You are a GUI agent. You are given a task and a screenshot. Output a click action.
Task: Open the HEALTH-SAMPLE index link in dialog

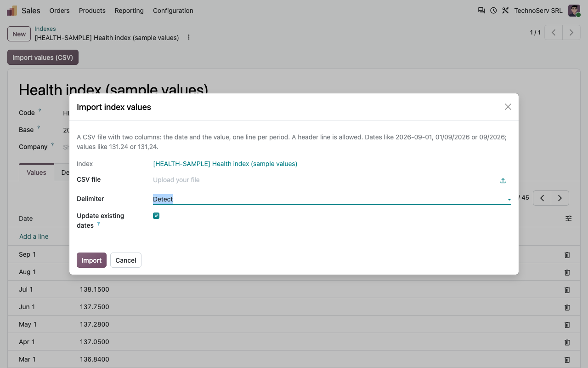(x=225, y=164)
